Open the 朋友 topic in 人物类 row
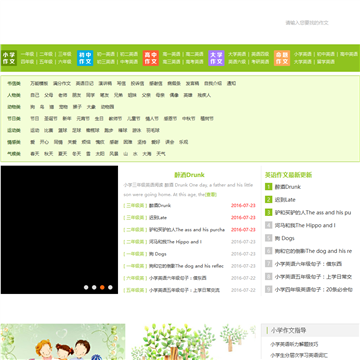 pyautogui.click(x=77, y=95)
